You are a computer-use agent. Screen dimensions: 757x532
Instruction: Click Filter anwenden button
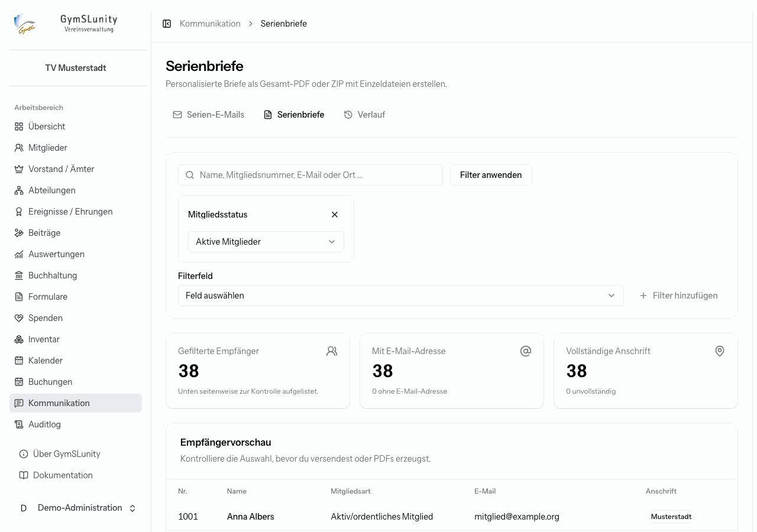(491, 175)
